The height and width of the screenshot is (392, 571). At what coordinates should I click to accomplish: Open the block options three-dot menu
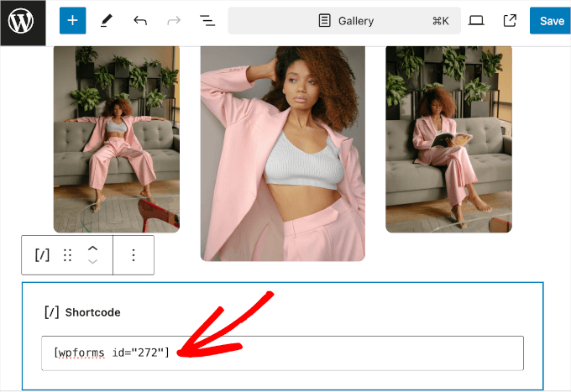pos(134,255)
